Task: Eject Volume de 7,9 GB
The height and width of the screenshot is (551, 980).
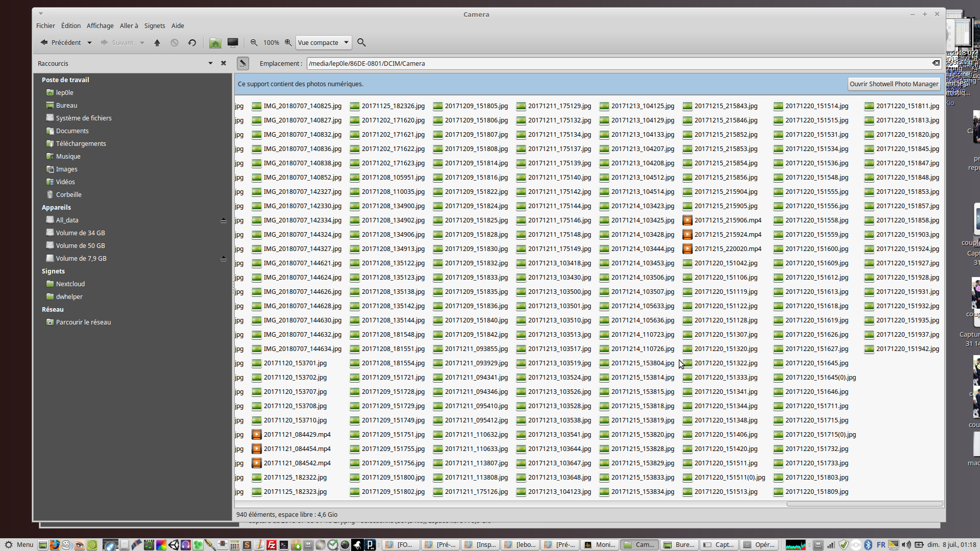Action: tap(223, 259)
